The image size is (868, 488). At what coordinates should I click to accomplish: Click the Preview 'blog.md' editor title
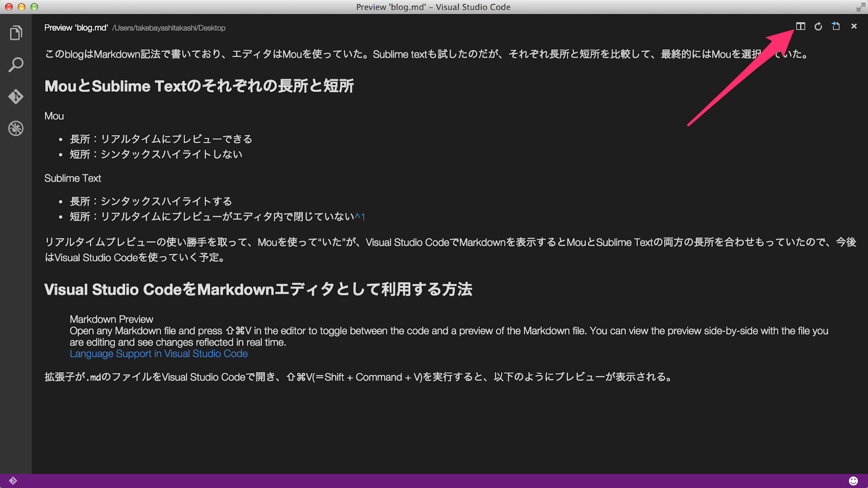76,28
